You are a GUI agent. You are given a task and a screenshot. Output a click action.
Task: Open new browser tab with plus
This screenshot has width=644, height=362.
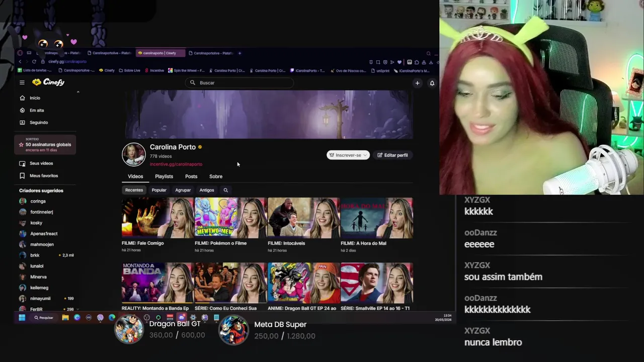click(x=239, y=53)
